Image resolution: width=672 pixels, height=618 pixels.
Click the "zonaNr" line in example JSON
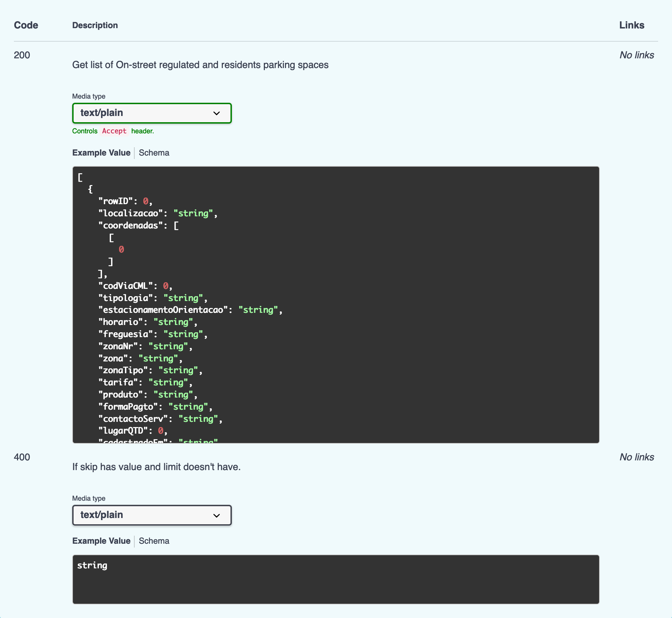coord(145,346)
